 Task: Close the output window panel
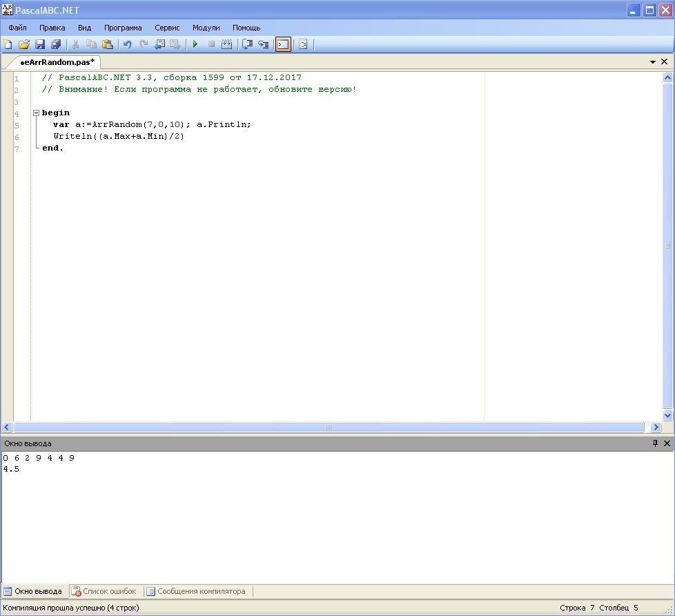click(667, 443)
